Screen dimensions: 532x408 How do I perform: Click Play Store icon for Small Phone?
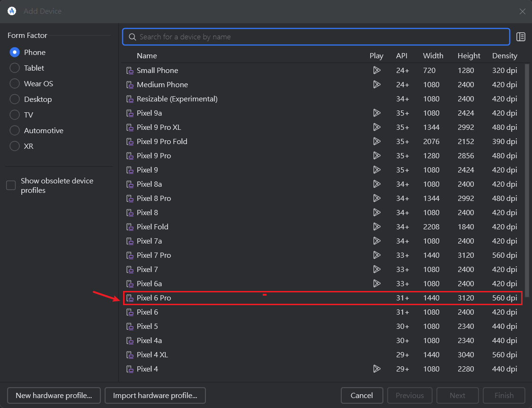377,70
